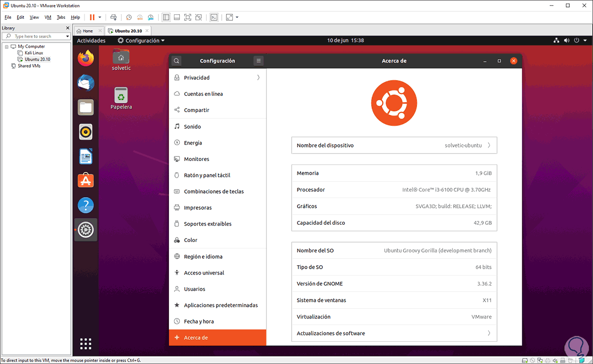The image size is (593, 364).
Task: Click Send Ctrl+Alt+Del toolbar icon
Action: tap(114, 17)
